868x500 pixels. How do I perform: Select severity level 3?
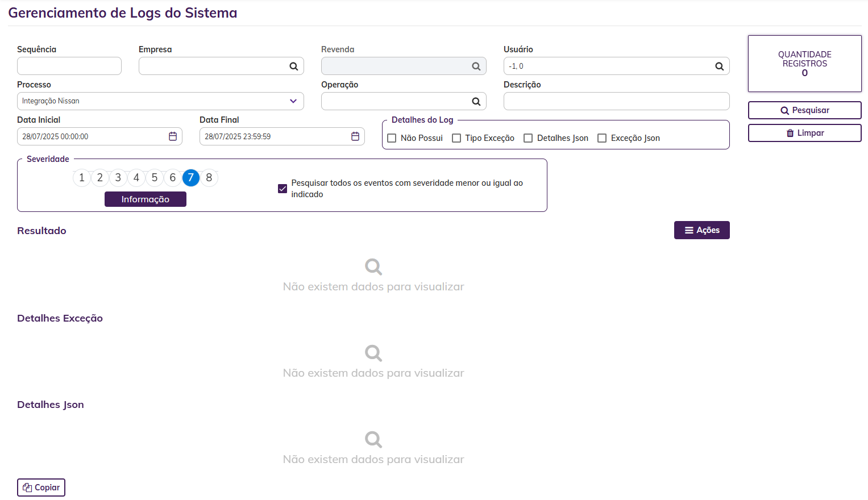[118, 178]
